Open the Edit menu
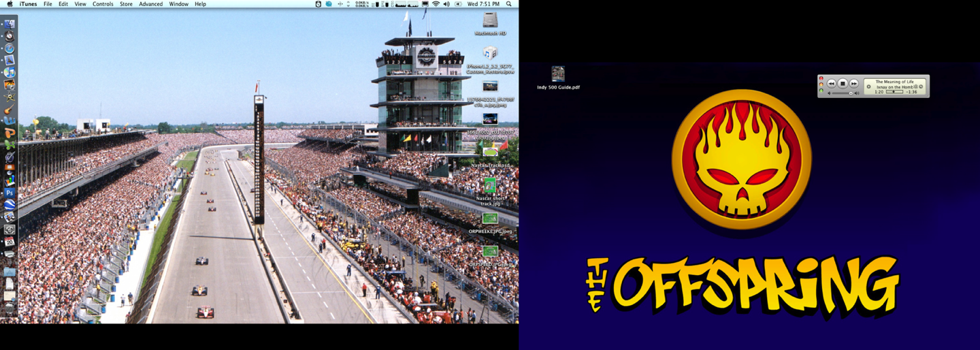Image resolution: width=980 pixels, height=350 pixels. point(63,4)
